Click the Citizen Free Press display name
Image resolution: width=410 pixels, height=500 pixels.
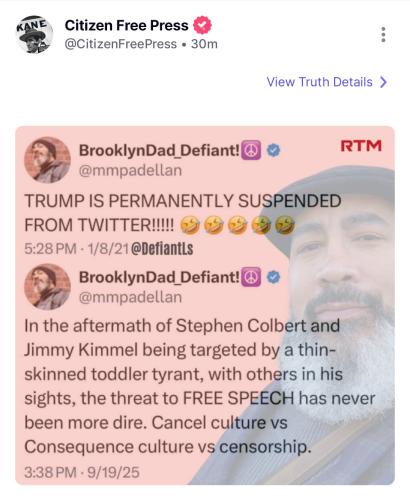tap(126, 25)
